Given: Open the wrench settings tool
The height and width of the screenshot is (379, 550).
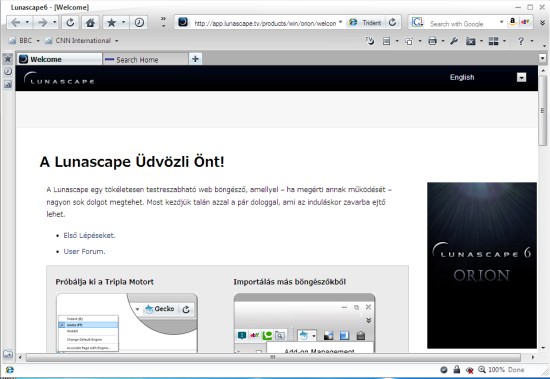Looking at the screenshot, I should pyautogui.click(x=454, y=41).
